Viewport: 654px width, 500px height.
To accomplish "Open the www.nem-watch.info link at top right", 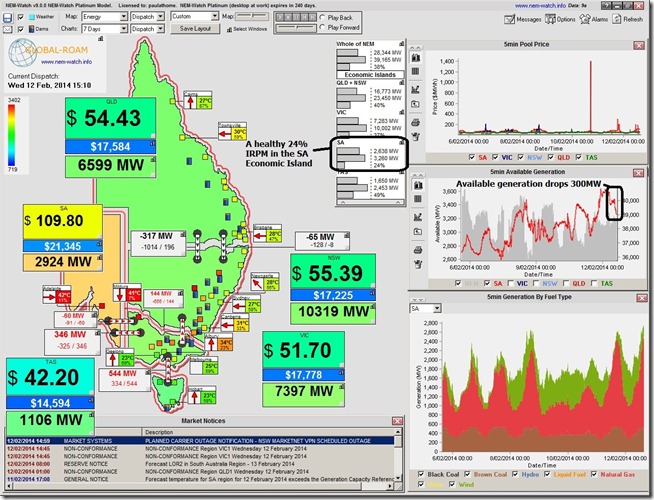I will [540, 6].
